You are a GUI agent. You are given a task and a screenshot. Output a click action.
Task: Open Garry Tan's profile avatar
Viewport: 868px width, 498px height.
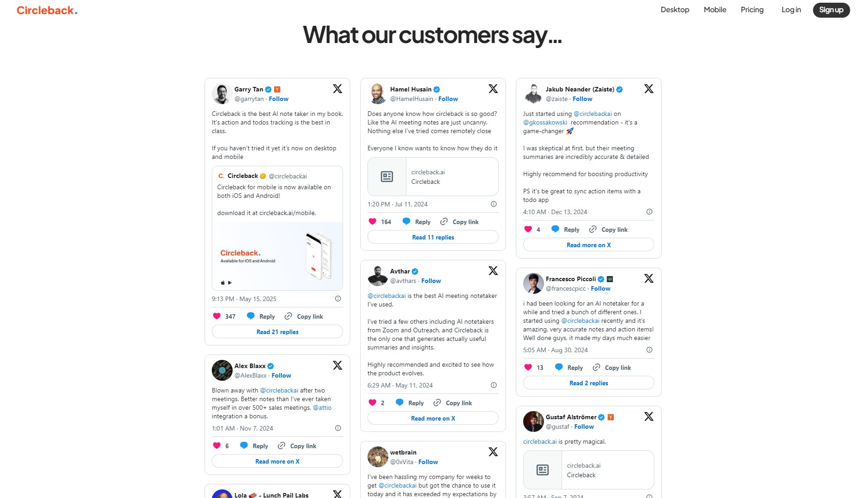[222, 94]
